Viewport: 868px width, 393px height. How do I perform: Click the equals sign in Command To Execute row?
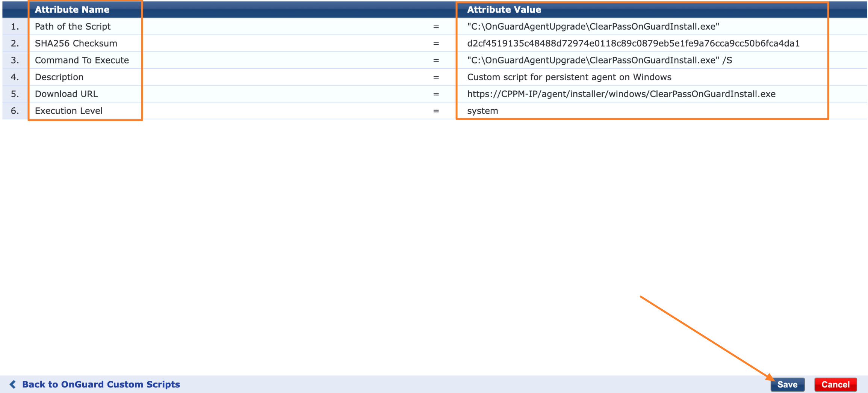pyautogui.click(x=436, y=61)
